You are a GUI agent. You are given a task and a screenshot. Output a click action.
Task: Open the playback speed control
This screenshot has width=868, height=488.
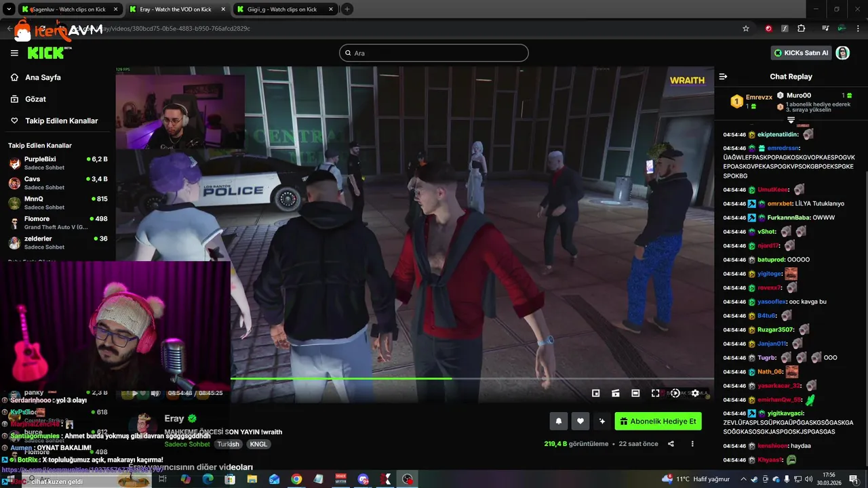pyautogui.click(x=675, y=393)
